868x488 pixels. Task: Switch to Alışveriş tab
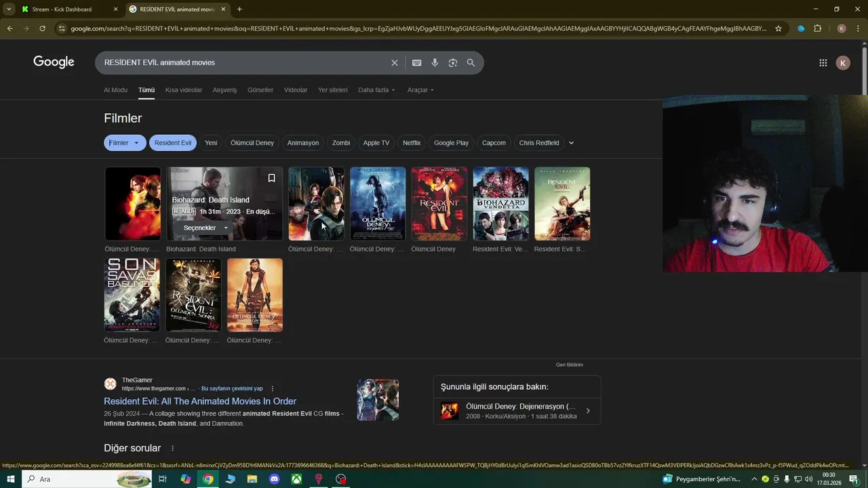coord(225,90)
